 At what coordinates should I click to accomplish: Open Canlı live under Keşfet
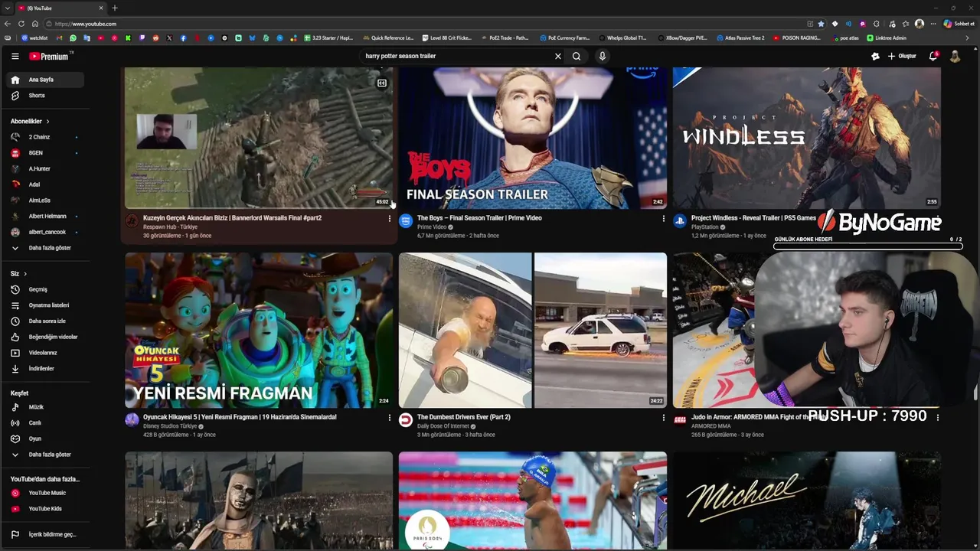(x=45, y=423)
